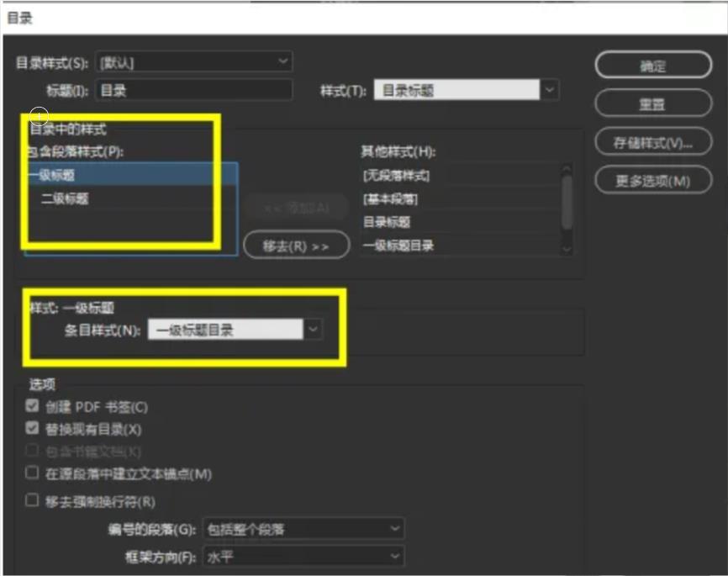Viewport: 728px width, 576px height.
Task: Expand the 编号的段落 dropdown
Action: [x=303, y=529]
